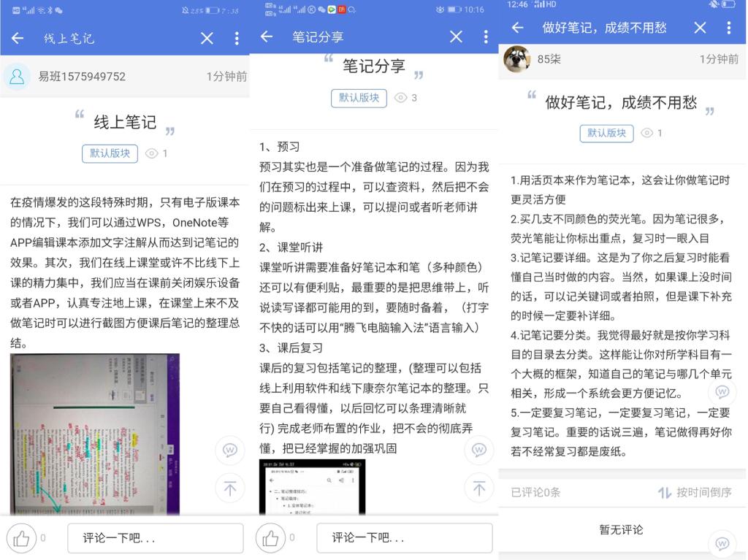Tap the profile avatar of 易班1575949752
The height and width of the screenshot is (560, 748).
(18, 77)
